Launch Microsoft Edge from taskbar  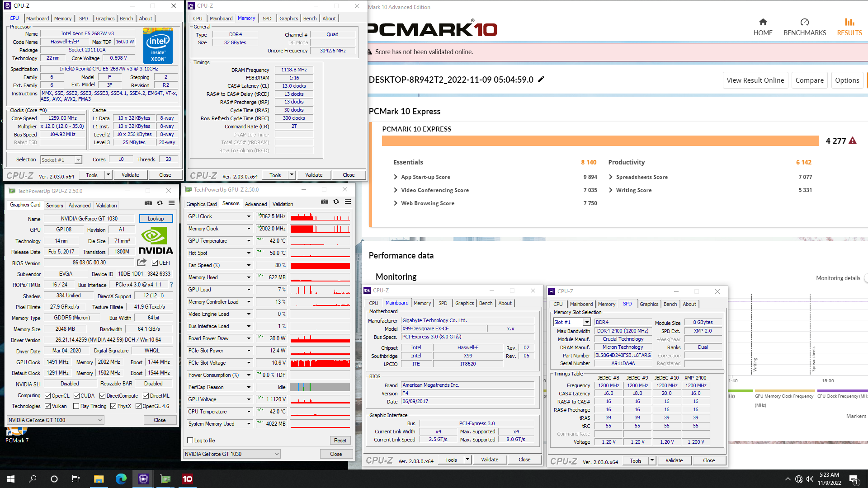pos(121,479)
